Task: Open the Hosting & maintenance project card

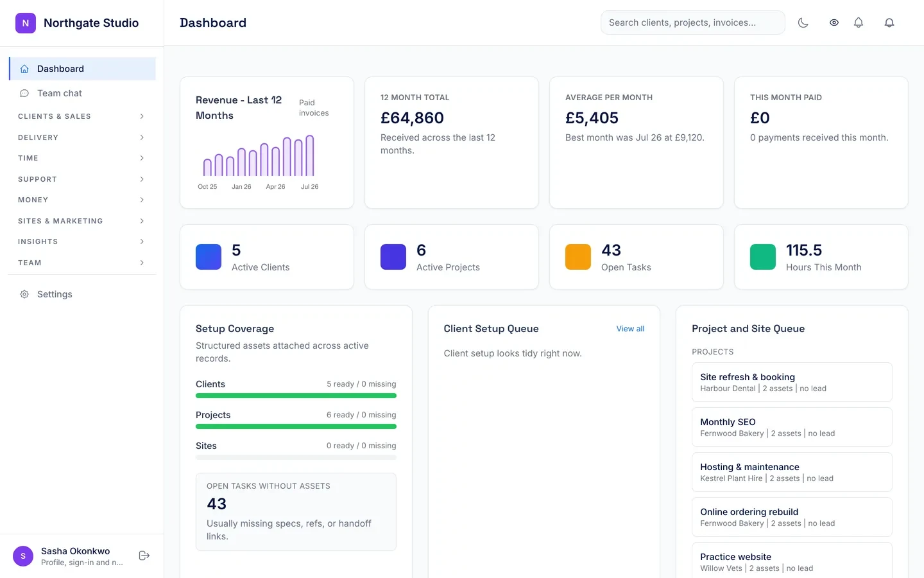Action: tap(792, 472)
